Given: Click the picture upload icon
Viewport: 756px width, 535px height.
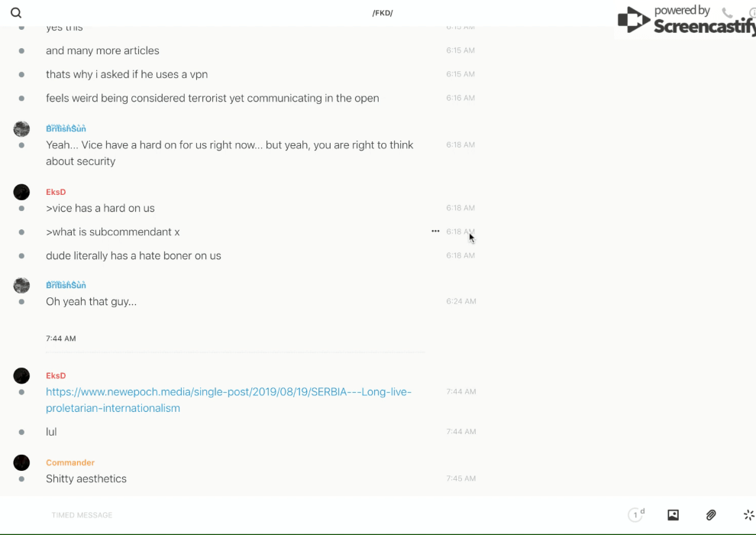Looking at the screenshot, I should coord(673,515).
